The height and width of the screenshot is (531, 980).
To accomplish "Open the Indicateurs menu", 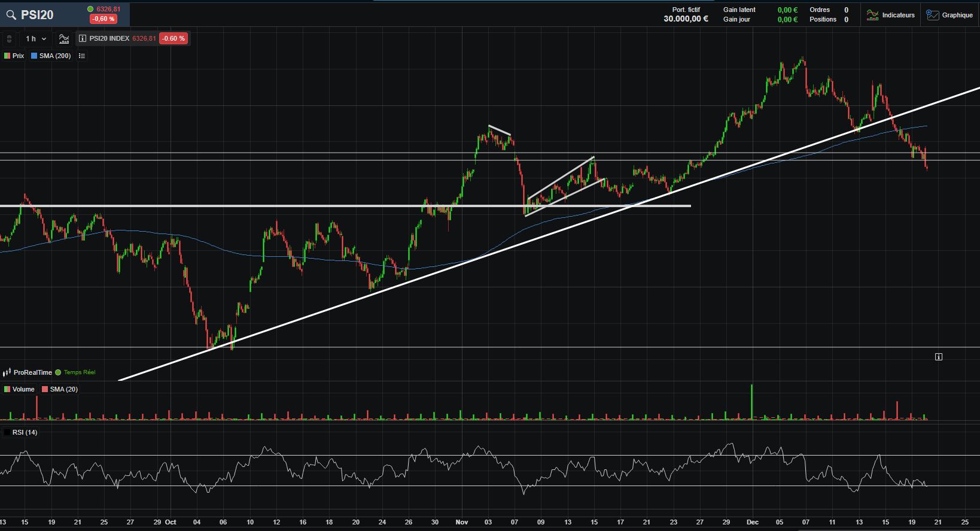I will 891,15.
